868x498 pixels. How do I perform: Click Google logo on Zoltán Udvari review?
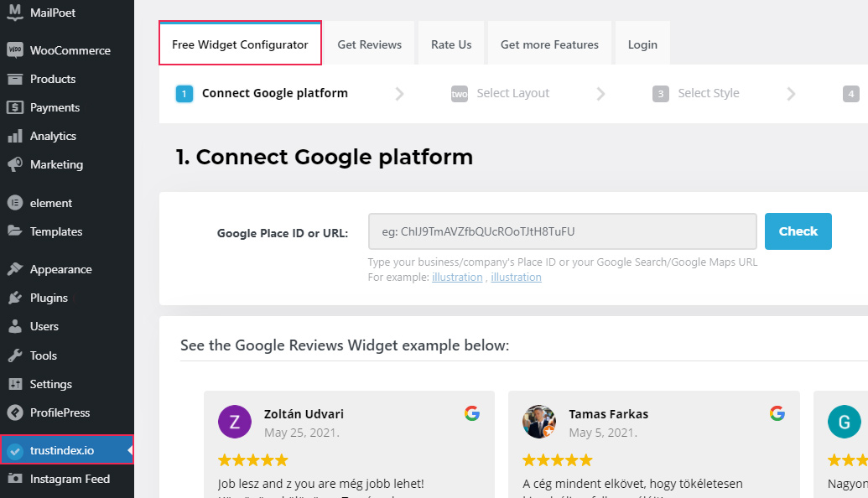tap(472, 413)
